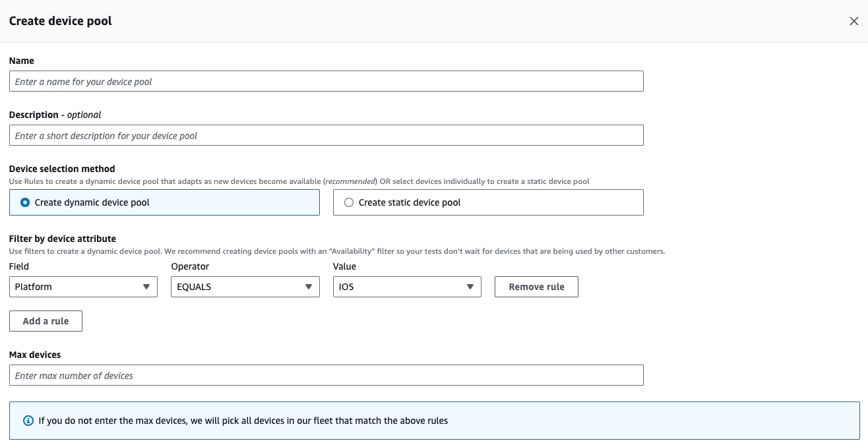Open the Platform field dropdown
The image size is (868, 443).
(x=83, y=287)
